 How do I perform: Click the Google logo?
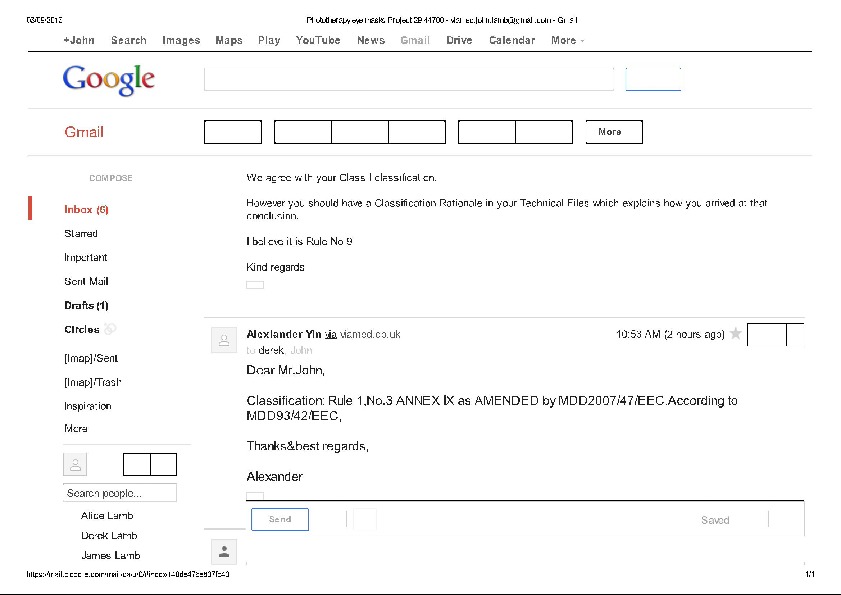click(108, 79)
